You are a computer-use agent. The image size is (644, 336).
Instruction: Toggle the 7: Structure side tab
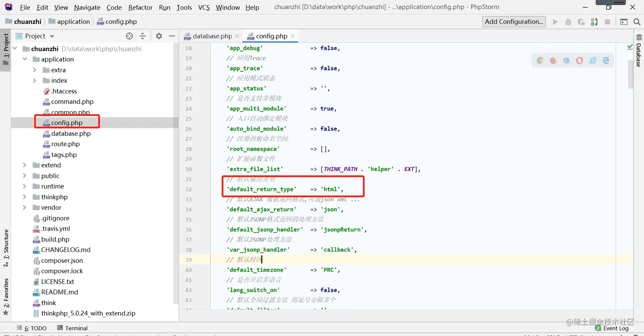click(6, 248)
